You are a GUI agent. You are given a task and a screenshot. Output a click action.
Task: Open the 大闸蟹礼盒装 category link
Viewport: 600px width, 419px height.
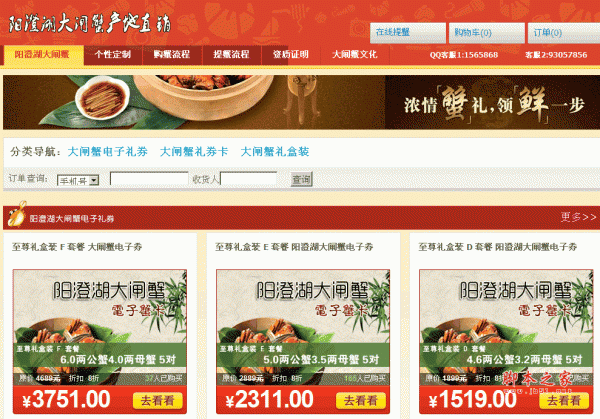point(275,152)
